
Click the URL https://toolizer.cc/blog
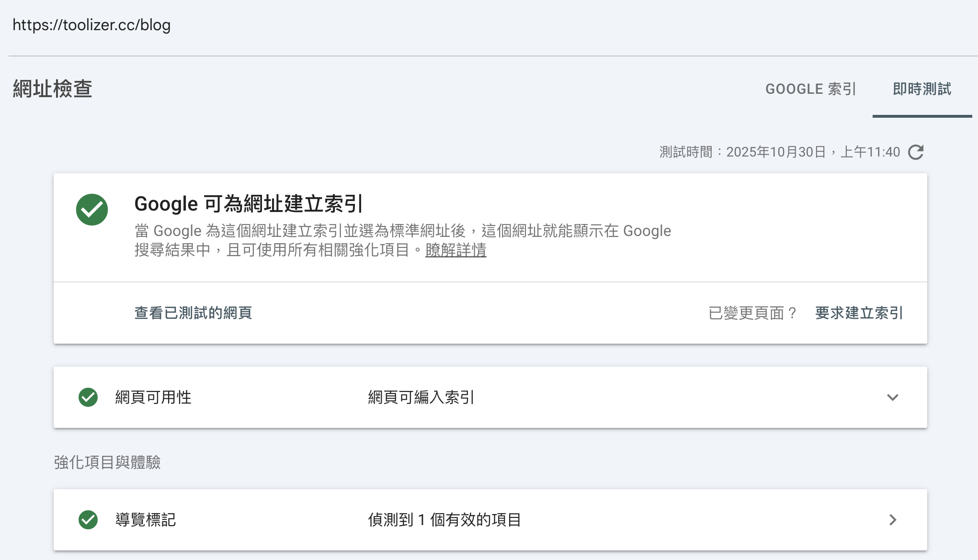(x=92, y=24)
